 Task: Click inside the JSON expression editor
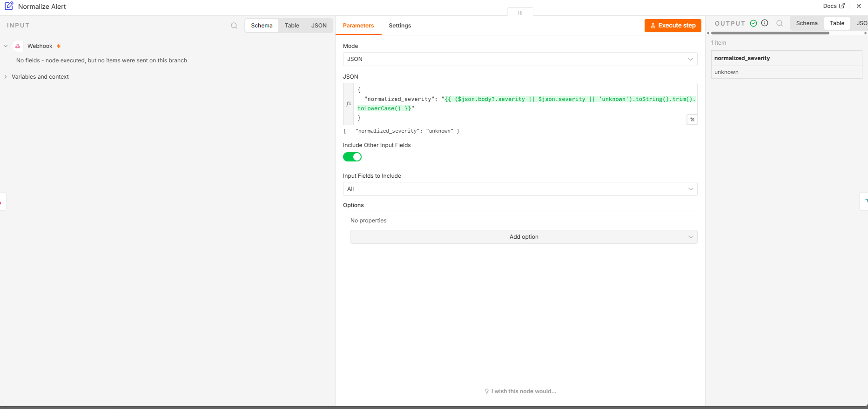click(525, 104)
